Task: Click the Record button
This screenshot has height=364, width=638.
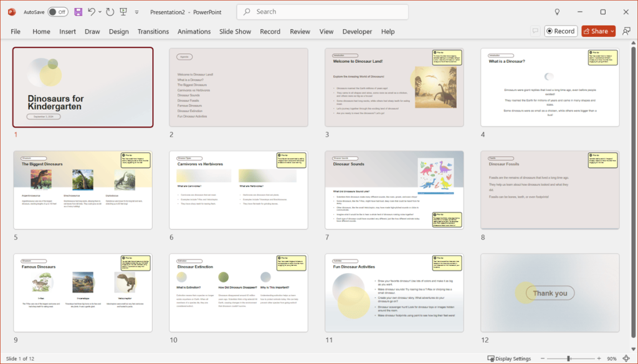Action: click(x=560, y=31)
